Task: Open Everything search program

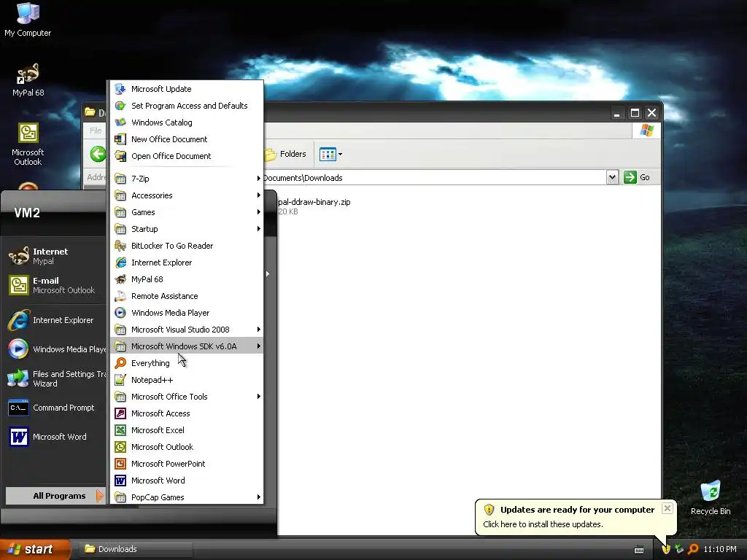Action: click(x=186, y=363)
